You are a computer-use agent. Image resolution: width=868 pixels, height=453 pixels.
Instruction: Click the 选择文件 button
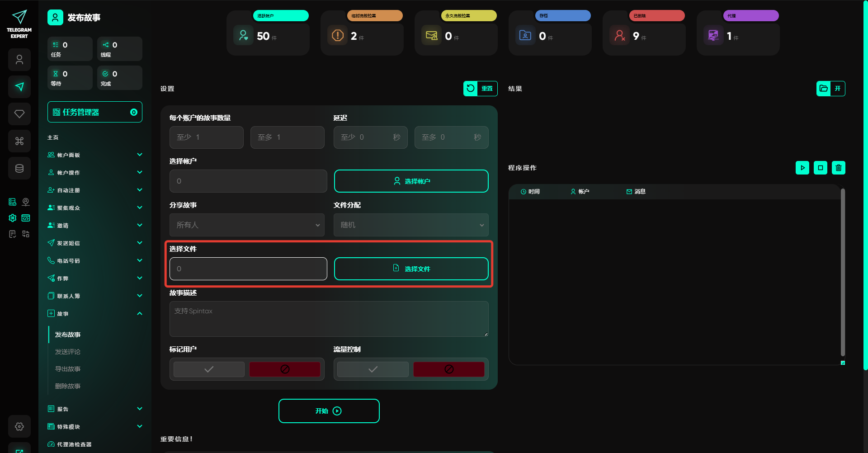411,269
